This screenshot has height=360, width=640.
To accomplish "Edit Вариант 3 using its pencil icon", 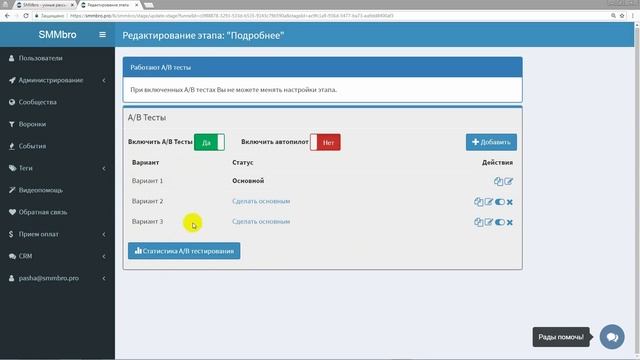I will point(489,222).
